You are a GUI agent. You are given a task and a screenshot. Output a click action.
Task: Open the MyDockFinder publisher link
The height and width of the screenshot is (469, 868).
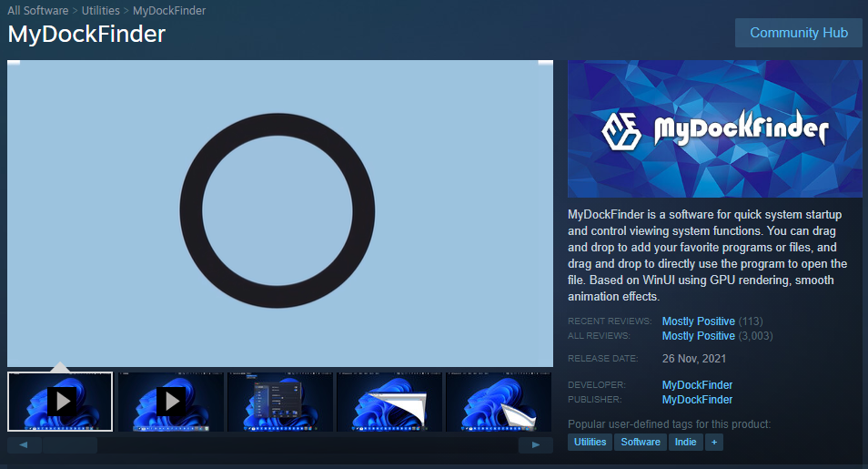(x=697, y=399)
